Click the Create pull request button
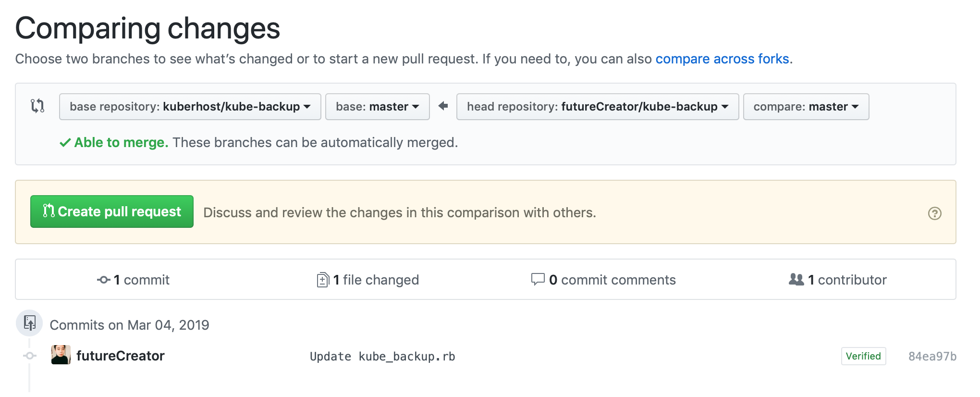Image resolution: width=980 pixels, height=397 pixels. click(x=112, y=211)
